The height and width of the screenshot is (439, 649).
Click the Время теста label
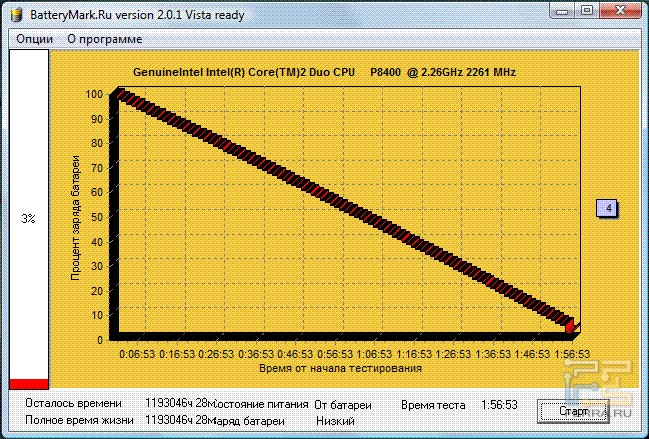click(433, 405)
